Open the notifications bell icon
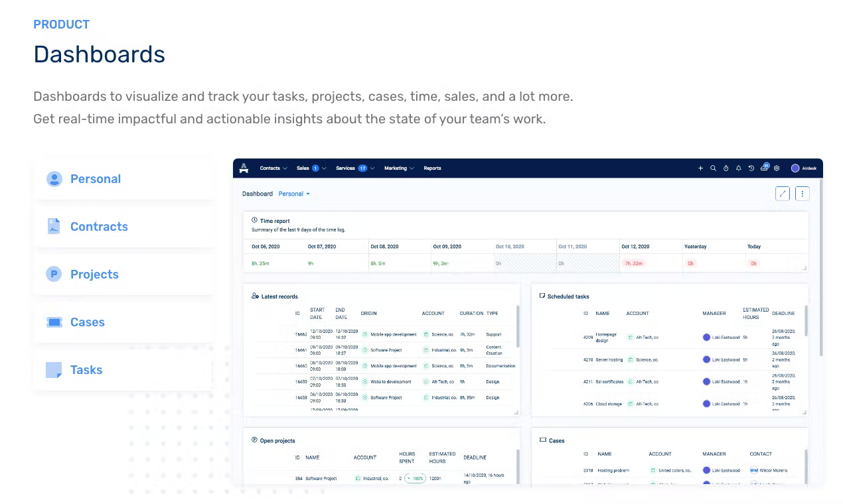This screenshot has width=843, height=504. 738,168
